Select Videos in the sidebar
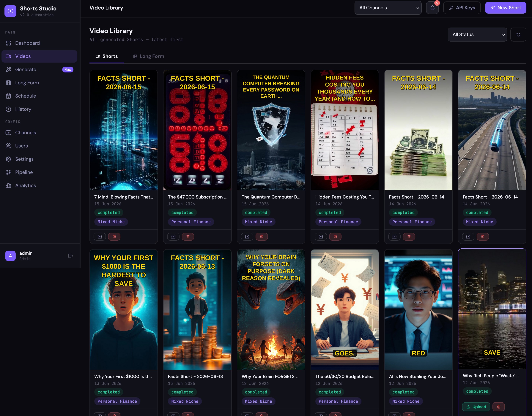 click(x=40, y=56)
